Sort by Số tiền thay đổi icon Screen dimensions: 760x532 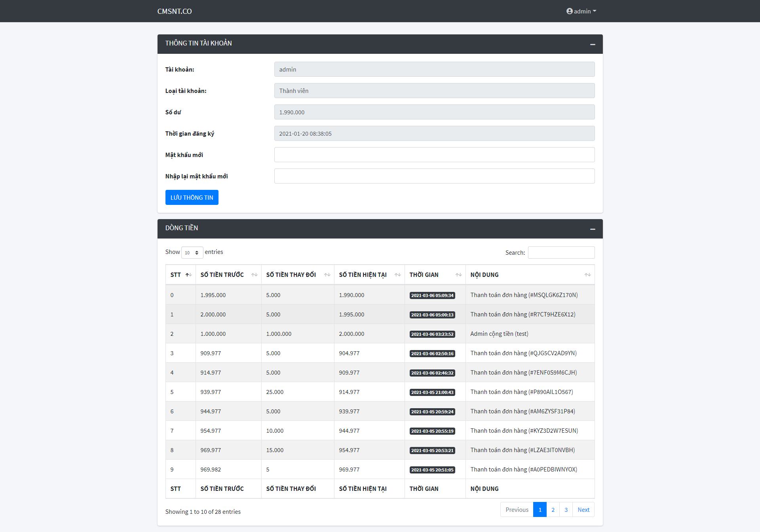pos(327,275)
